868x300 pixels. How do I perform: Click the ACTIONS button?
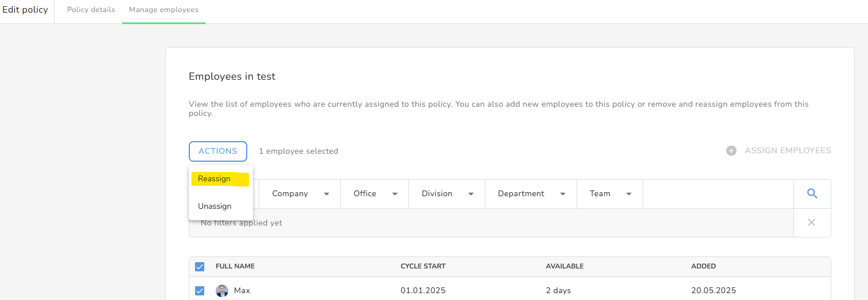coord(218,151)
